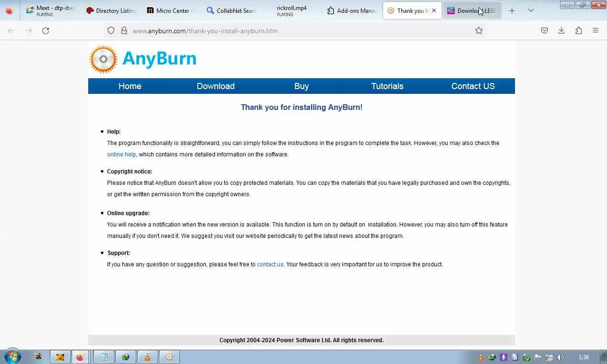Open Firefox from the taskbar
This screenshot has height=364, width=607.
coord(80,357)
